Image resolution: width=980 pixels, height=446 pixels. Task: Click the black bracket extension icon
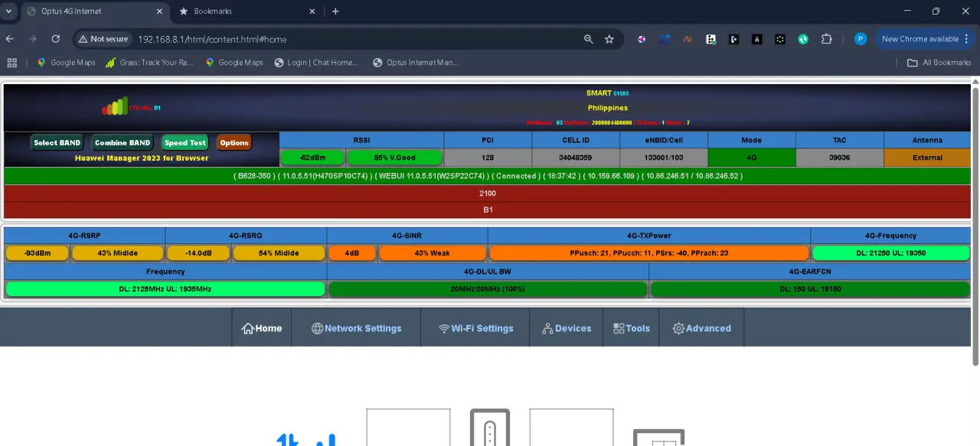[x=733, y=39]
